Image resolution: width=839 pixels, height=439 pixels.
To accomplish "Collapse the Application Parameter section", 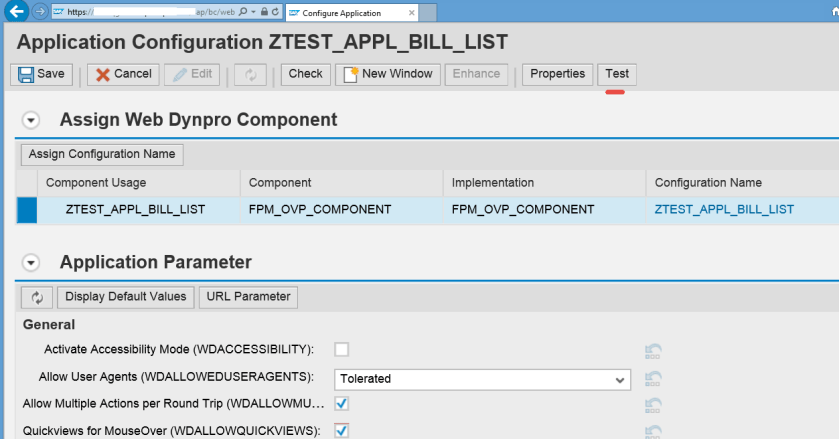I will [x=31, y=263].
